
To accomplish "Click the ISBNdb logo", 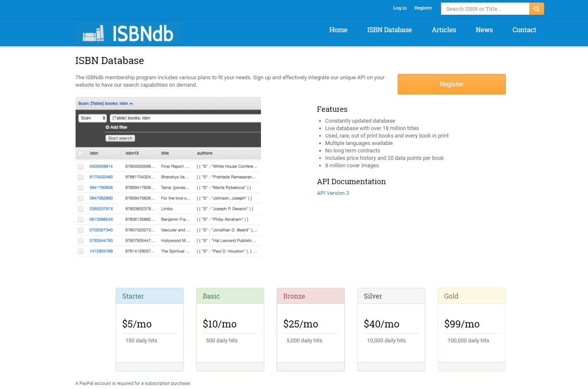I will 128,33.
